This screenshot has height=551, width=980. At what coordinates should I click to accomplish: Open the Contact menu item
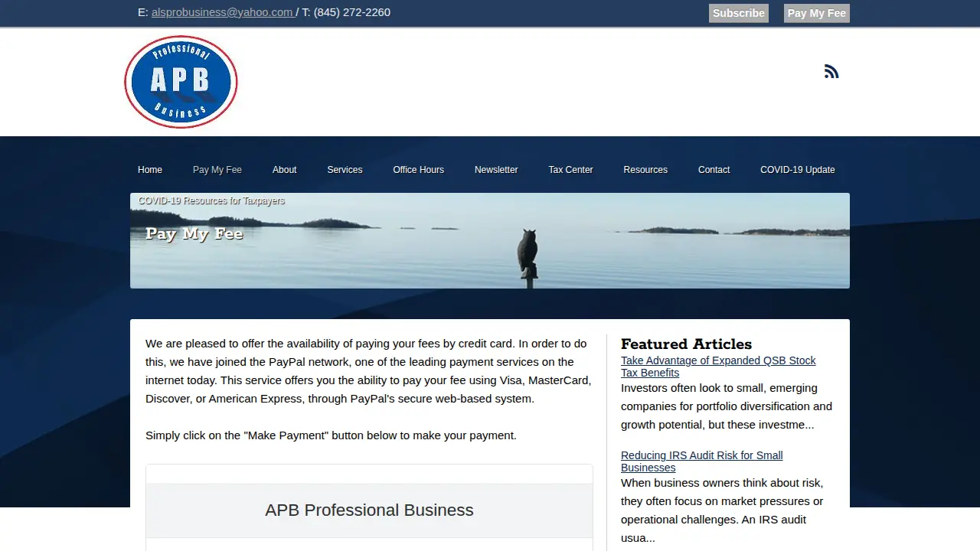714,170
